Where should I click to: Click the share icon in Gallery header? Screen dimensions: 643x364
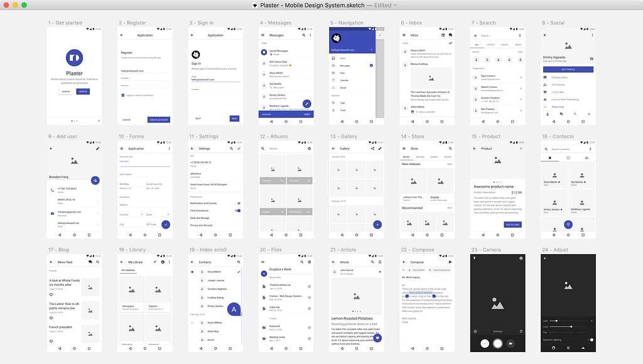click(x=372, y=148)
